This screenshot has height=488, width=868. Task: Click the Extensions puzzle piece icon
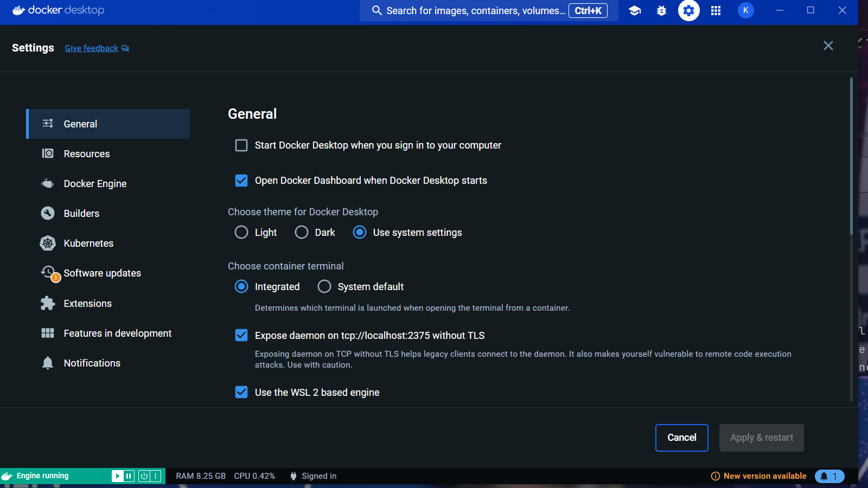[48, 303]
